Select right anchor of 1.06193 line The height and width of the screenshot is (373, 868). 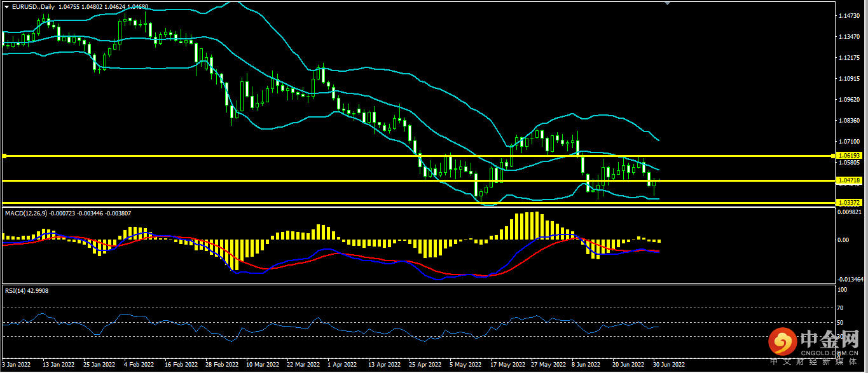tap(834, 156)
